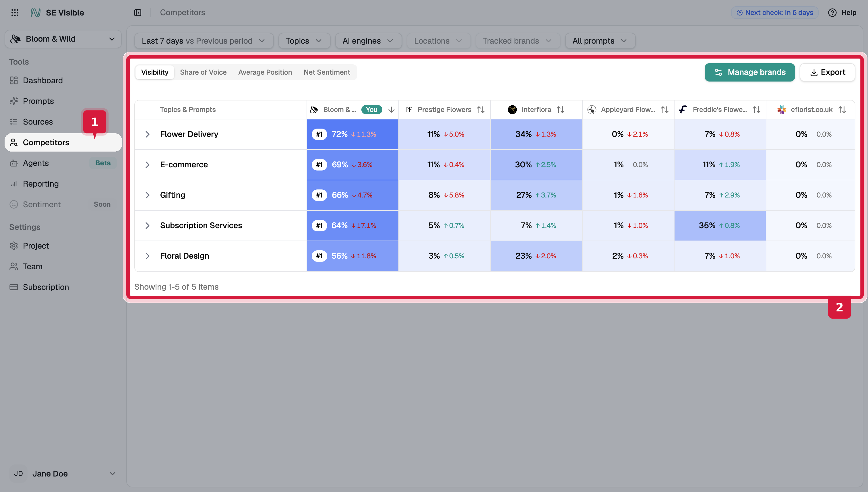
Task: Open the Last 7 days date range dropdown
Action: click(x=204, y=41)
